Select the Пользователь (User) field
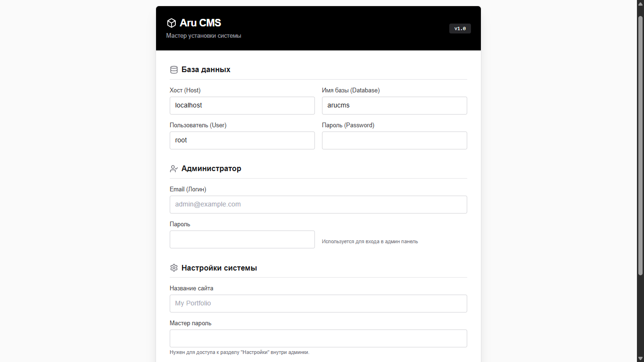644x362 pixels. click(242, 140)
